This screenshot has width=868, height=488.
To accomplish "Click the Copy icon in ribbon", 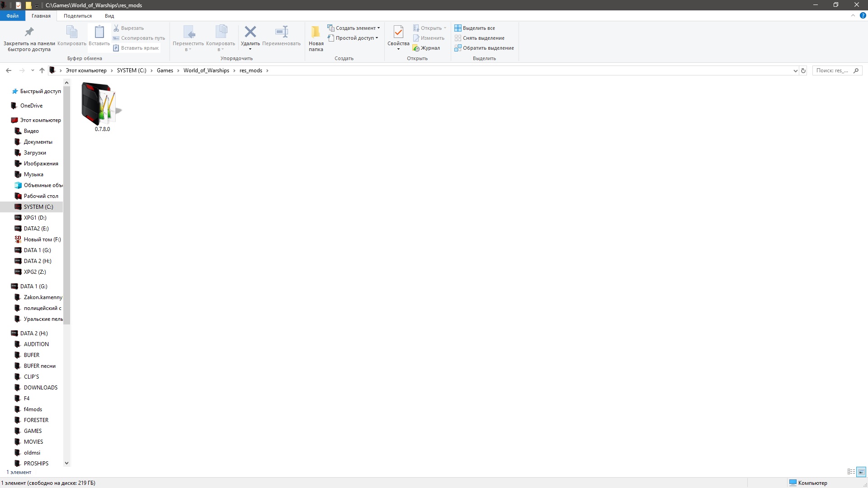I will click(72, 32).
